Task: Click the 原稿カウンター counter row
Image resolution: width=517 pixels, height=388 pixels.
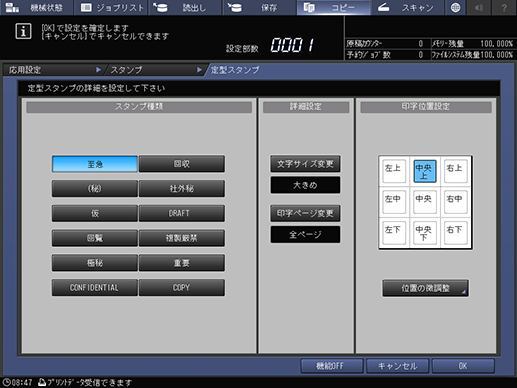Action: (387, 44)
